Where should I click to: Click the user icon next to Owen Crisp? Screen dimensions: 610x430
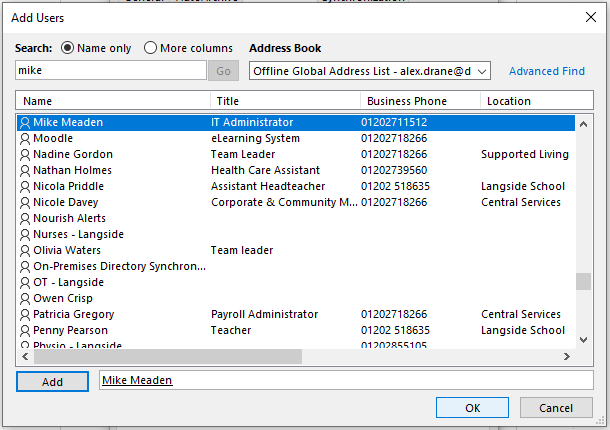[x=25, y=299]
